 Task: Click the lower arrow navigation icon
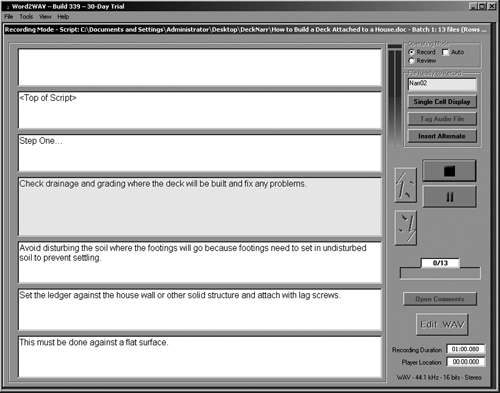click(405, 228)
